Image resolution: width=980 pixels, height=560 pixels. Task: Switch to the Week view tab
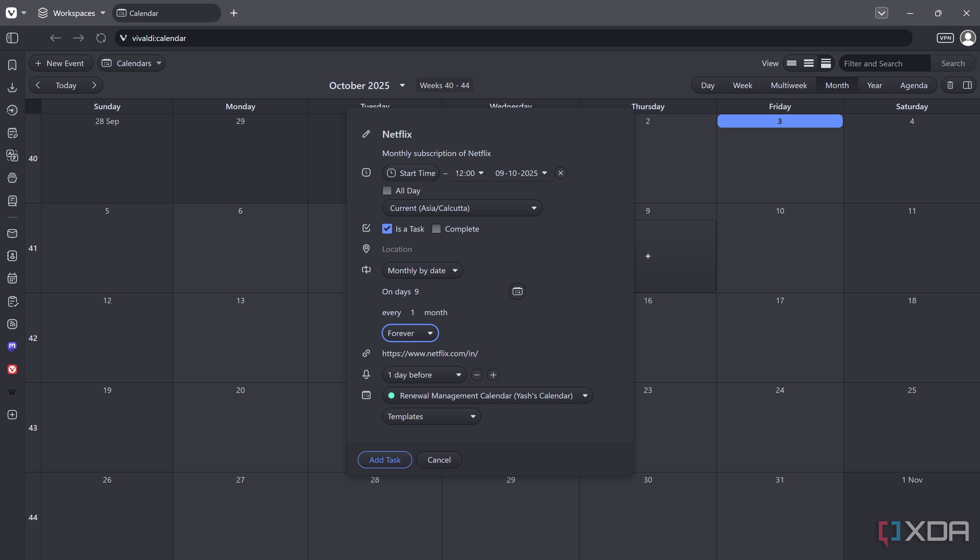(x=742, y=85)
